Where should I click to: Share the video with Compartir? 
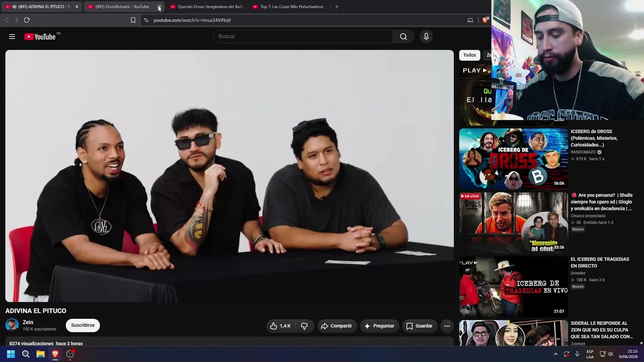(336, 326)
